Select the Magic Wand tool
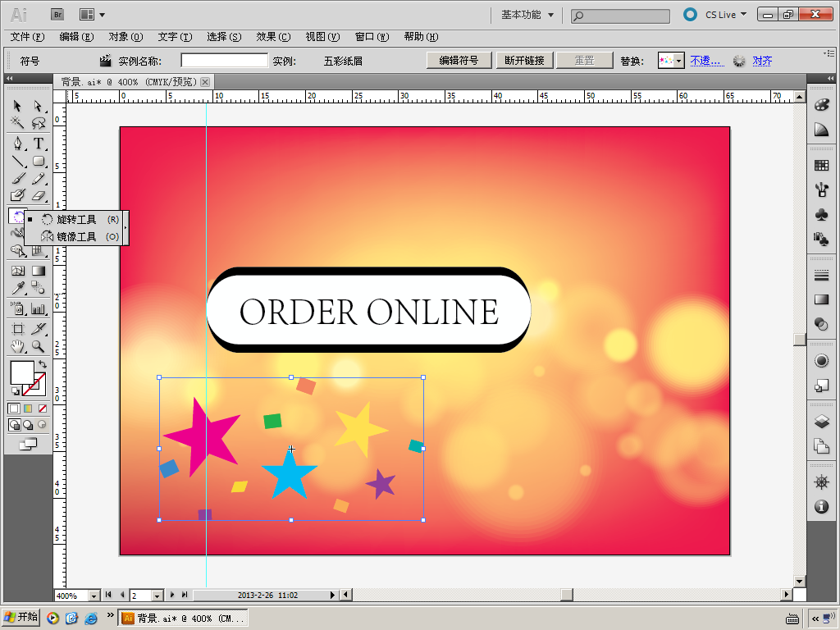This screenshot has width=840, height=630. [x=17, y=123]
